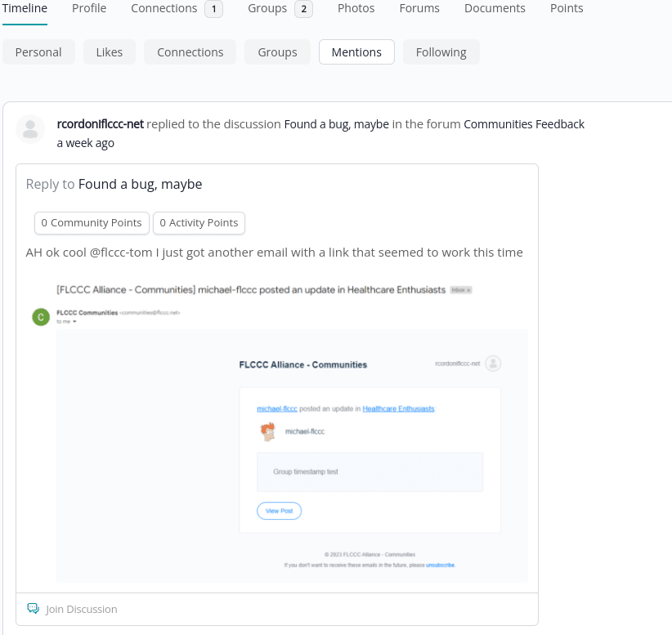Open the Forums tab
The image size is (672, 635).
(x=419, y=8)
